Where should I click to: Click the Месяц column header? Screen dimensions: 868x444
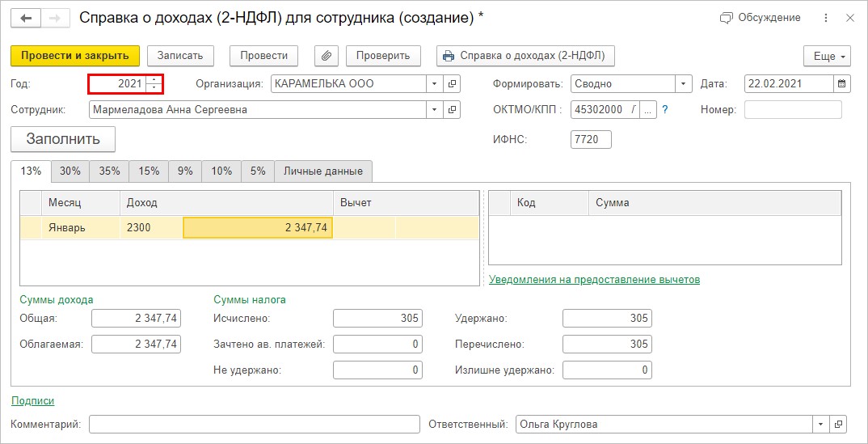(81, 203)
